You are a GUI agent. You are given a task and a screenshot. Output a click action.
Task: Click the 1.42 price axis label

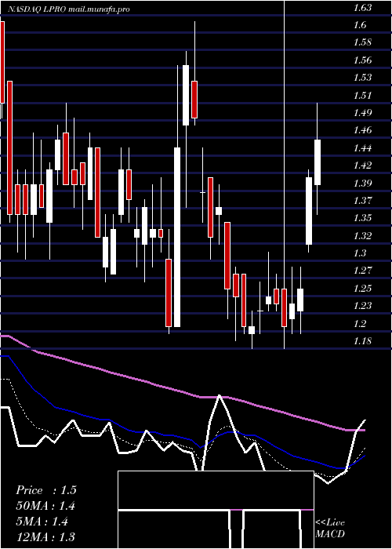pos(362,165)
